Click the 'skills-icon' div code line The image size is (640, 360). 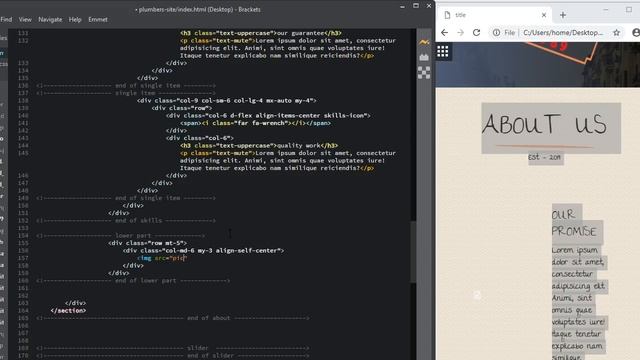(x=268, y=116)
